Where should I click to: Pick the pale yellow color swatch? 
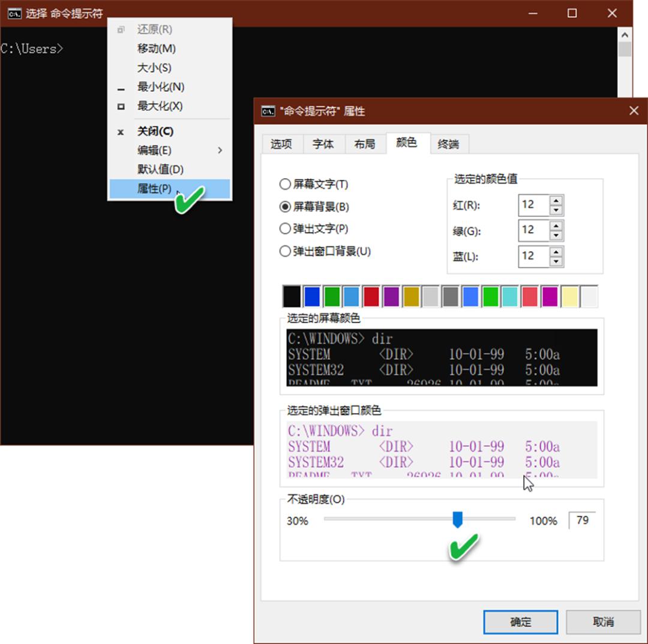[x=569, y=297]
